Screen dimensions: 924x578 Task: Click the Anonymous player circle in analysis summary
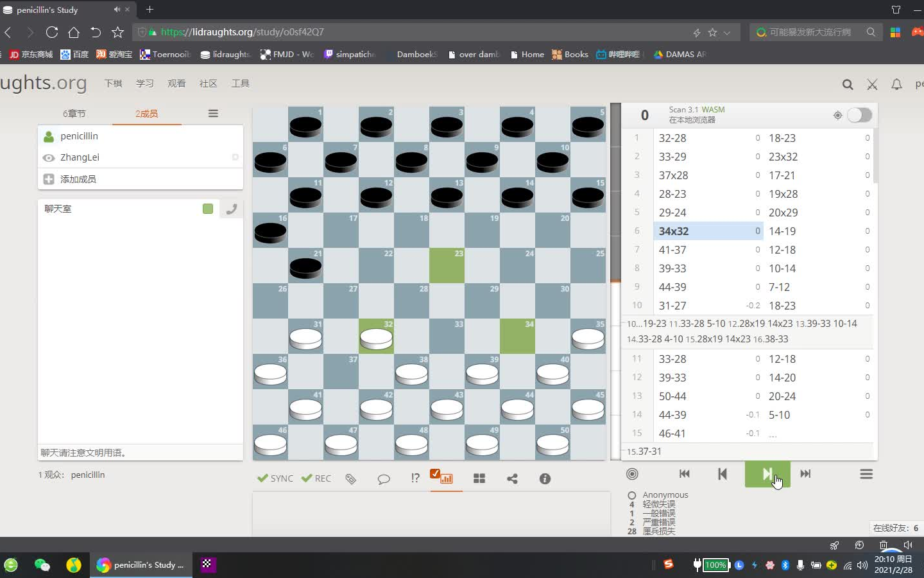pos(631,495)
